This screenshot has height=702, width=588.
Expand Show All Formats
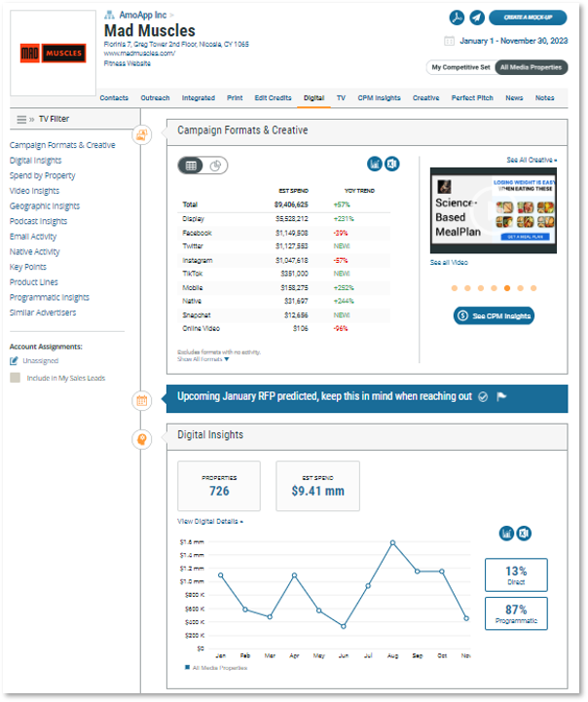[203, 359]
